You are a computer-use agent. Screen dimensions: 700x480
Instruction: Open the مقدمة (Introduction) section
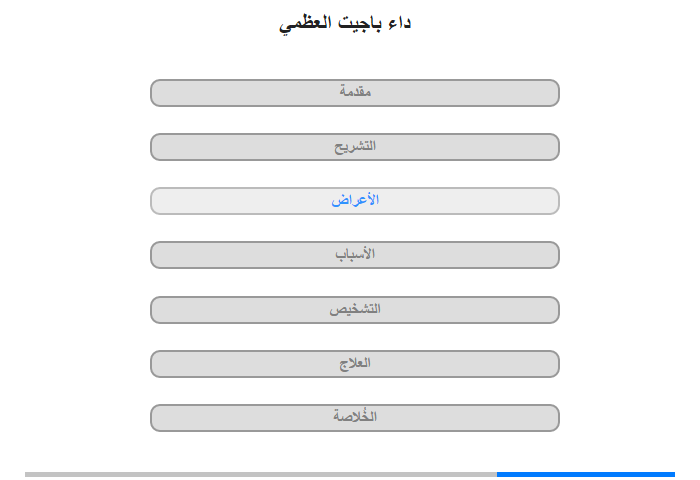355,93
